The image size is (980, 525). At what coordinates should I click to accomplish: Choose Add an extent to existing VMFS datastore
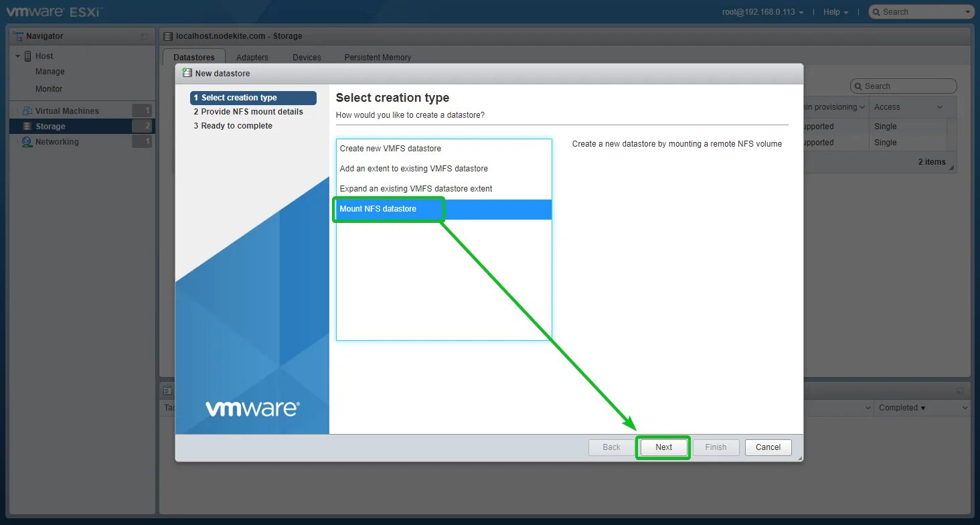444,169
